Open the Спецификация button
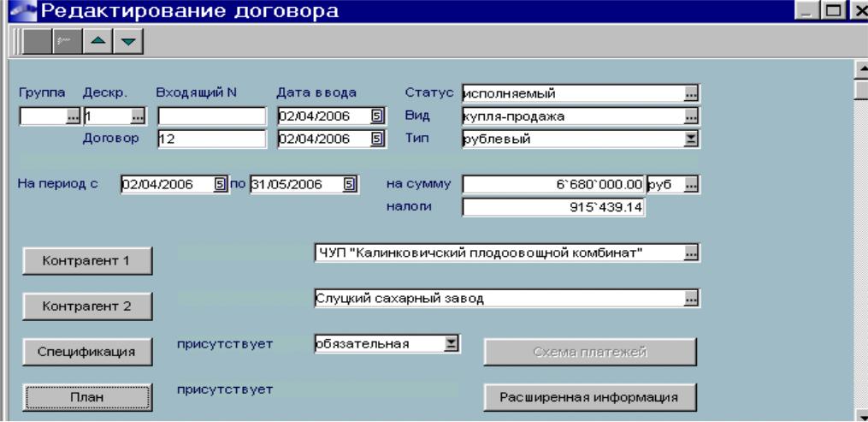The width and height of the screenshot is (868, 422). point(87,352)
